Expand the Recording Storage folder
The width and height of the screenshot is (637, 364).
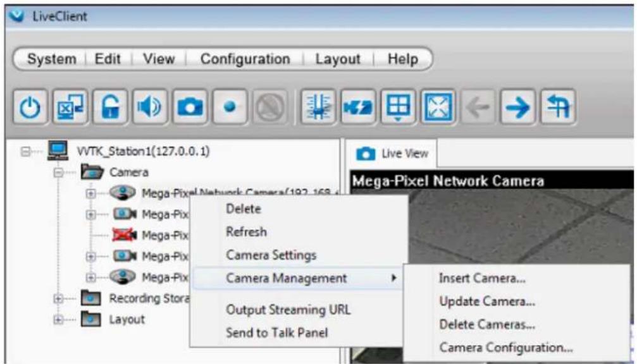[58, 299]
